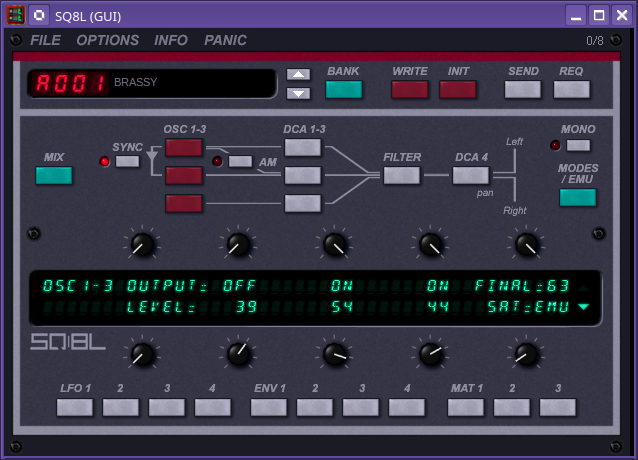Click the red A001 patch number display
638x460 pixels.
click(70, 83)
